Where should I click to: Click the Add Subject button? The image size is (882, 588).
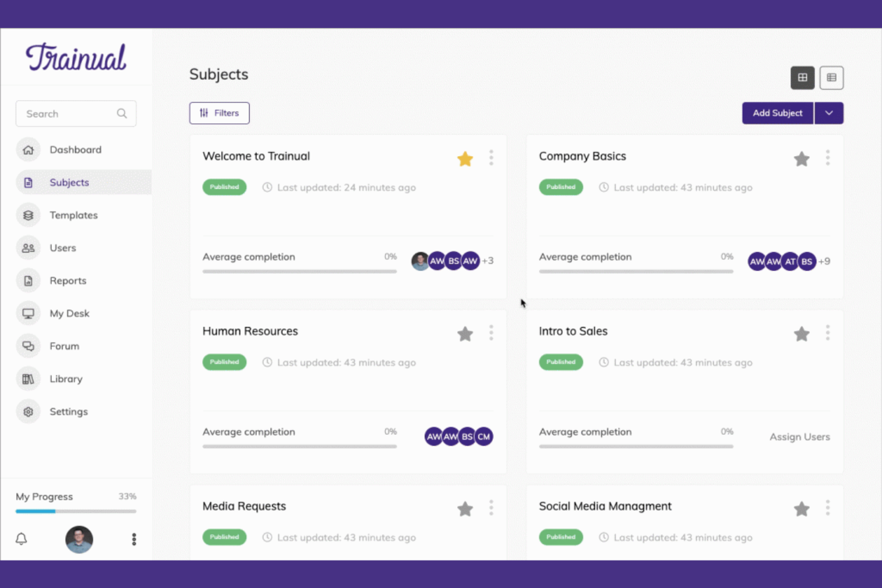(777, 113)
